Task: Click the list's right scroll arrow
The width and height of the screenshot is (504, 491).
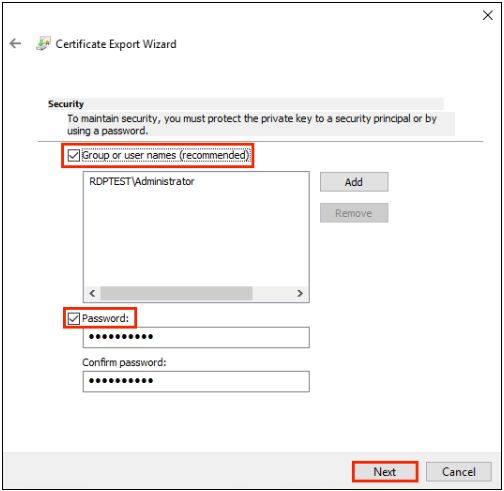Action: pyautogui.click(x=300, y=293)
